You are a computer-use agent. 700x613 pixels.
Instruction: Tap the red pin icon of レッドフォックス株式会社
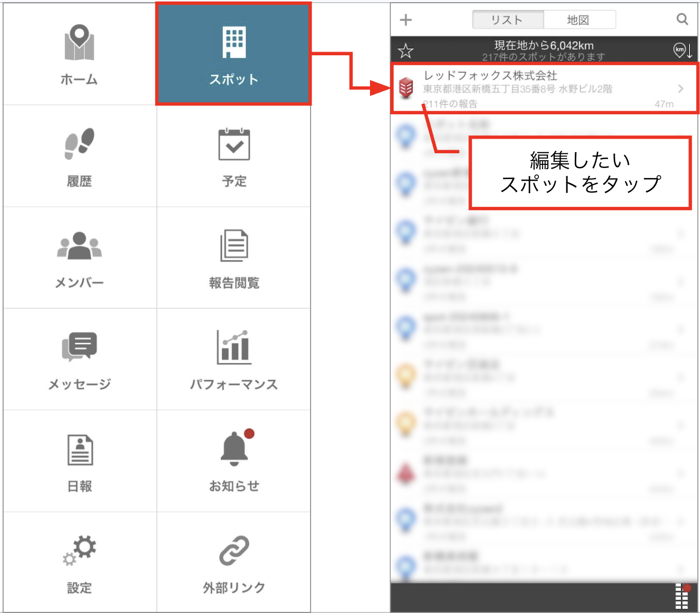(x=406, y=87)
